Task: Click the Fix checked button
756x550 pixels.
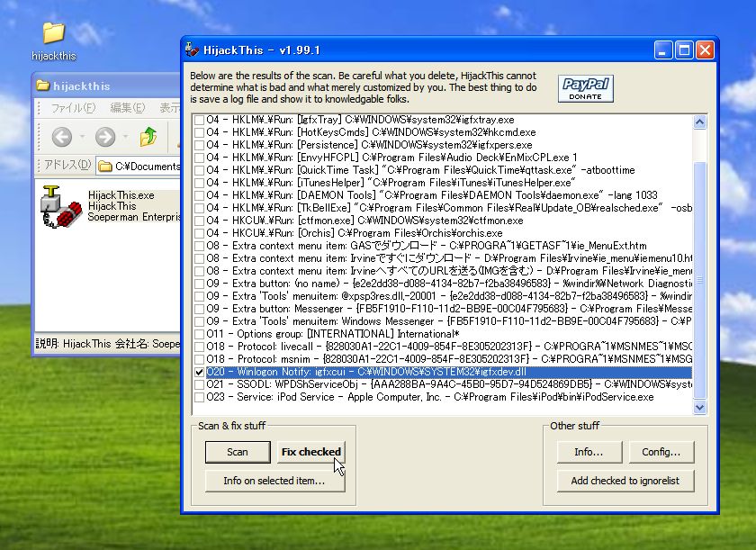Action: [311, 452]
